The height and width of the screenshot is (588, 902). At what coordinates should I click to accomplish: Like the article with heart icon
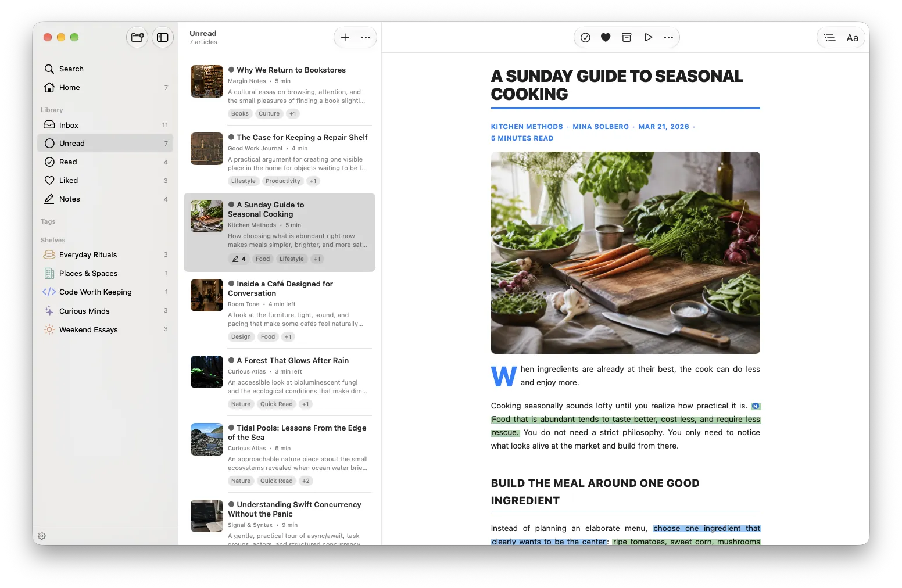(x=606, y=37)
